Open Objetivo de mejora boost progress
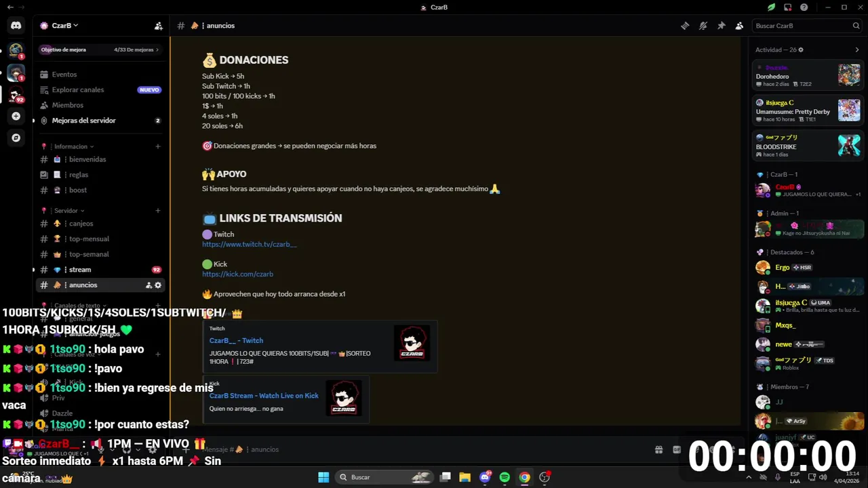 (100, 49)
